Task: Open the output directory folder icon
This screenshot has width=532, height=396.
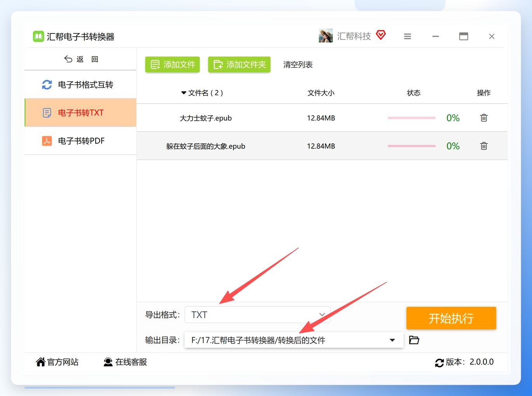Action: (414, 340)
